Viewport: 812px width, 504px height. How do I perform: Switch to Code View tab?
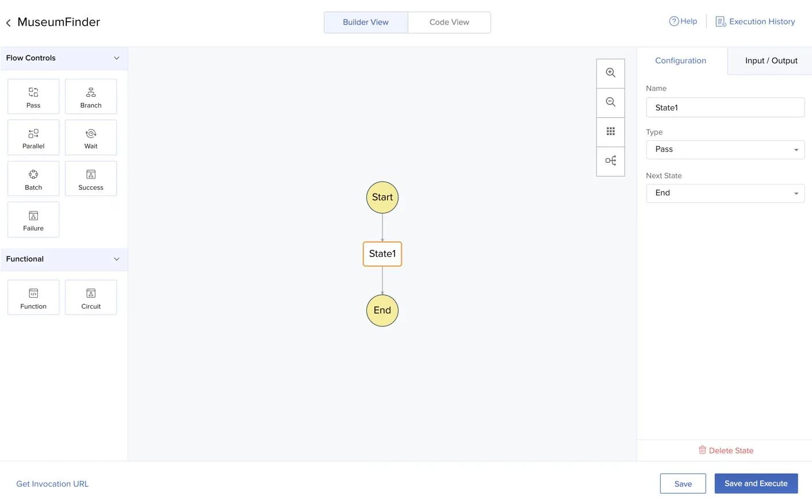pyautogui.click(x=449, y=22)
